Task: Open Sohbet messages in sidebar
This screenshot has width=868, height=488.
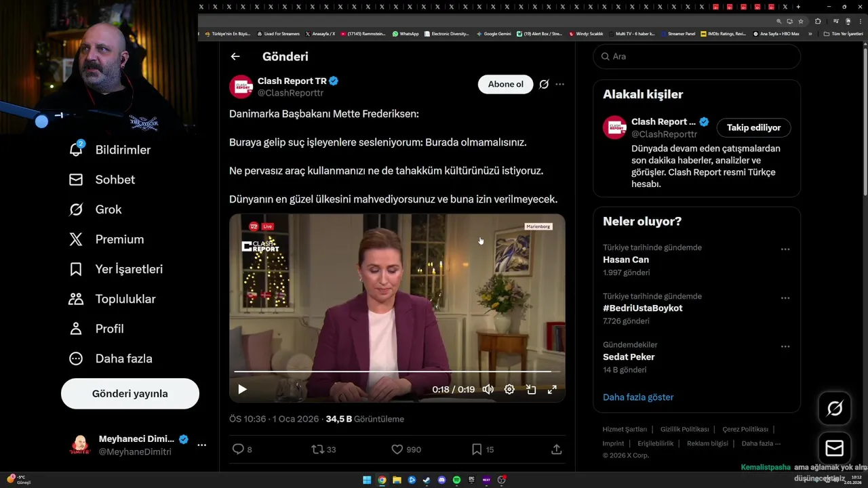Action: (x=102, y=180)
